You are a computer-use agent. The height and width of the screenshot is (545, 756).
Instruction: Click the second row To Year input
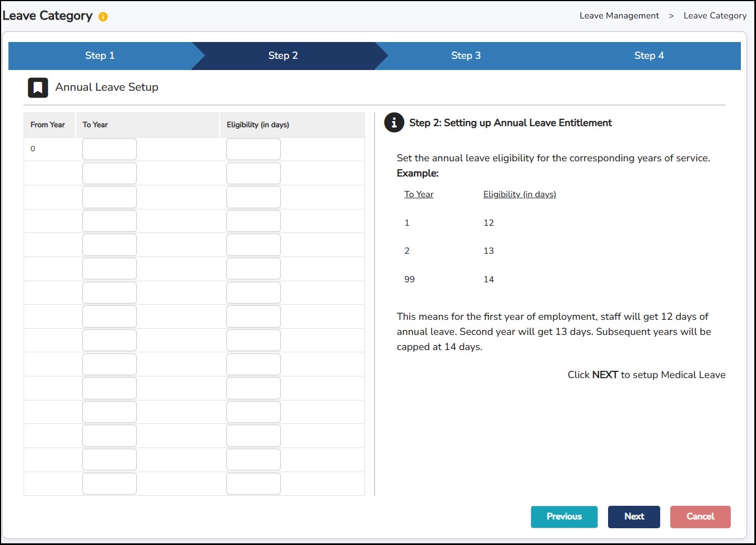(109, 174)
